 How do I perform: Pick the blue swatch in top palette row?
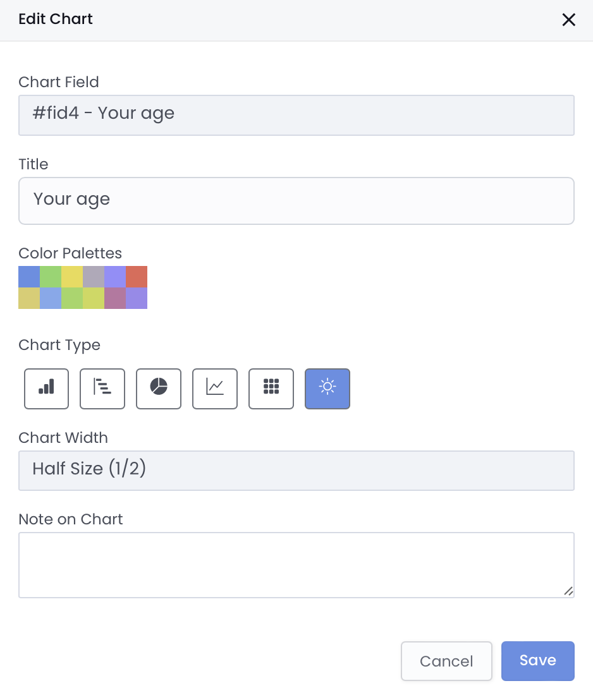[x=29, y=277]
